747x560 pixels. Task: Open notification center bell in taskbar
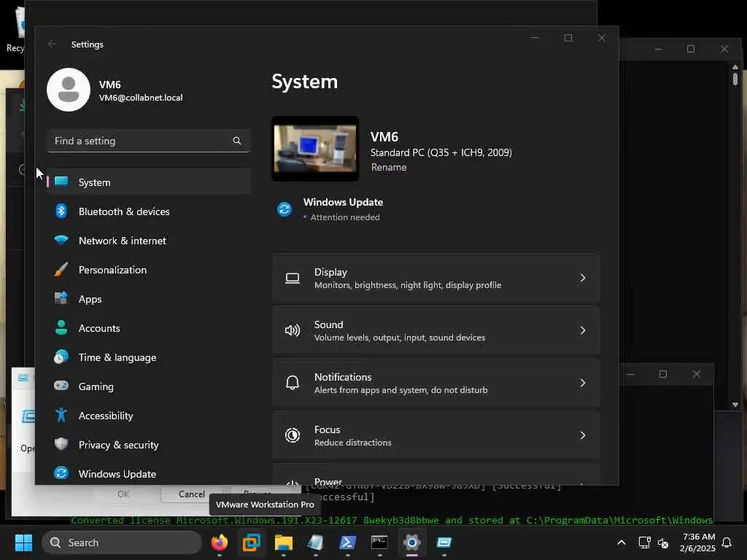tap(727, 542)
